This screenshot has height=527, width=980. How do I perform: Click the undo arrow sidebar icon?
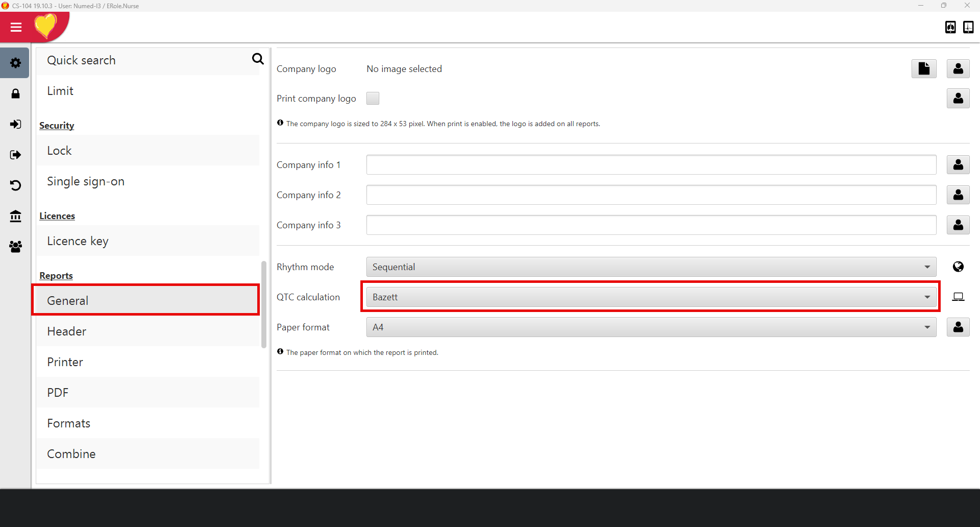15,185
